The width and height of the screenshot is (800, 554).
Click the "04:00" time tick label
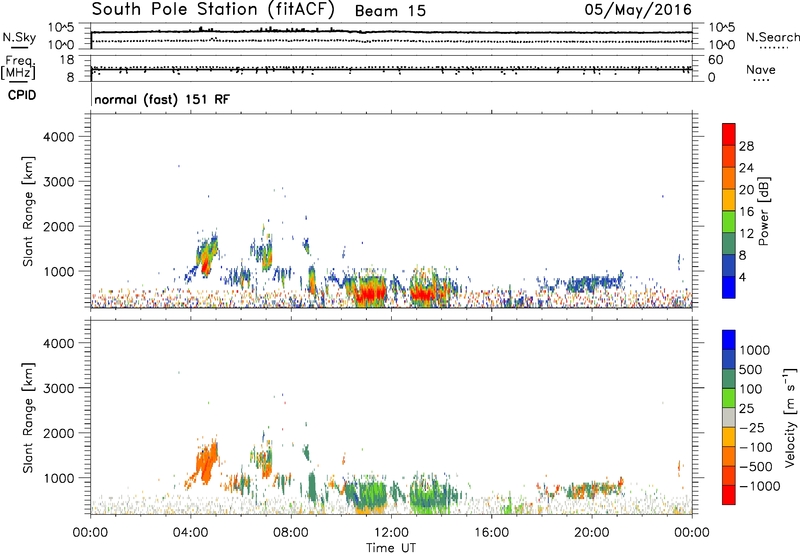[190, 533]
